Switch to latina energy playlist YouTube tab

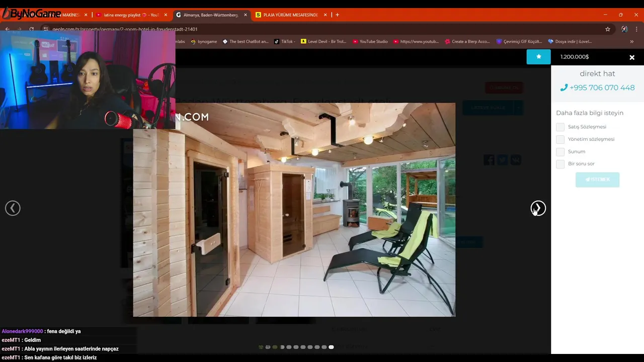(131, 15)
